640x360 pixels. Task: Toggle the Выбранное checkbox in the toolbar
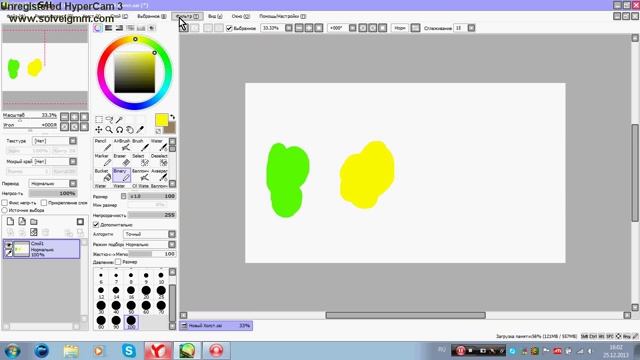tap(229, 28)
